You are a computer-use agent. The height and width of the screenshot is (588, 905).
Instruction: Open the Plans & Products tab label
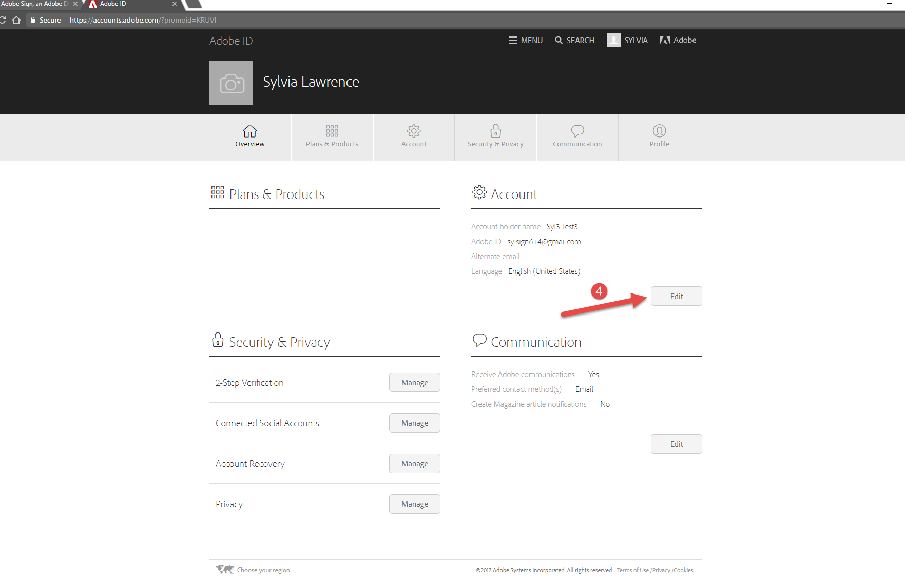(x=332, y=144)
